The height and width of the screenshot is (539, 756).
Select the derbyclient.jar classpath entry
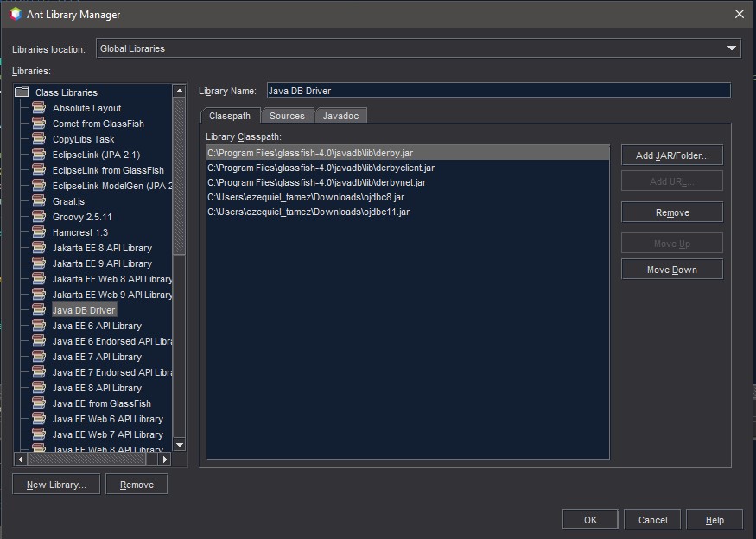(408, 168)
